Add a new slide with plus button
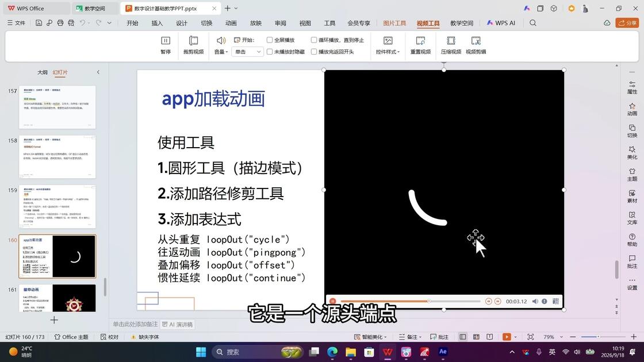 coord(54,319)
